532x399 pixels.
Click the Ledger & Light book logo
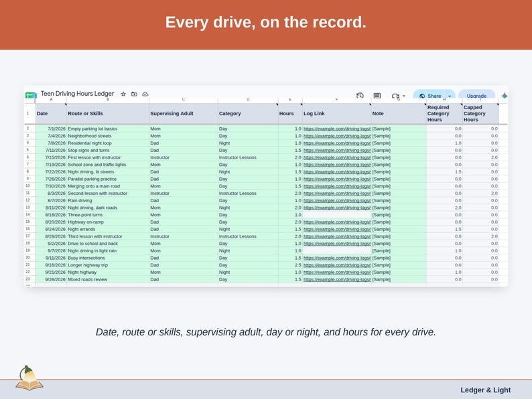29,378
